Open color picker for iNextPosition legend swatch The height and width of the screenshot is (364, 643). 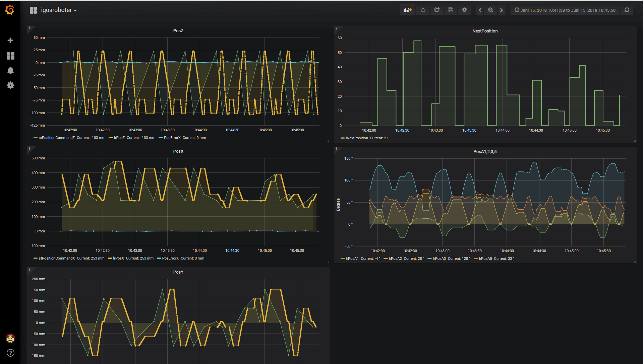point(342,138)
